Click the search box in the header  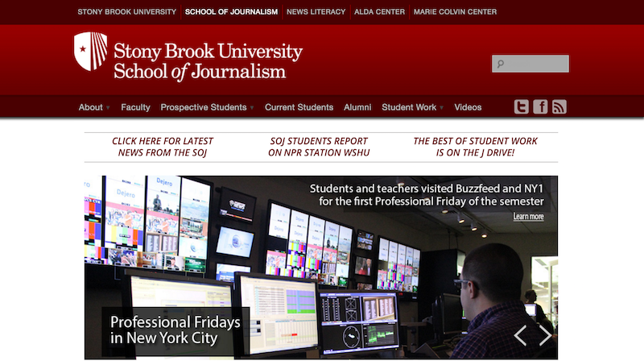coord(530,64)
